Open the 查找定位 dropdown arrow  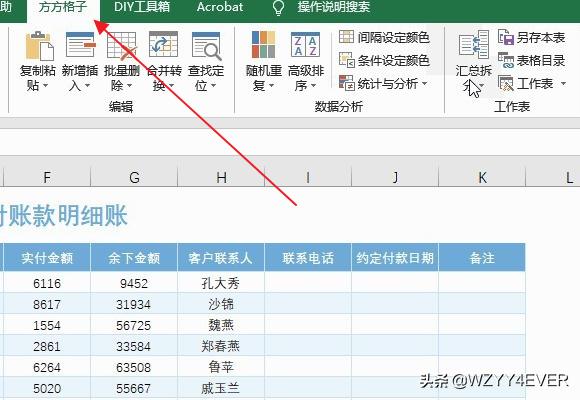pos(213,86)
